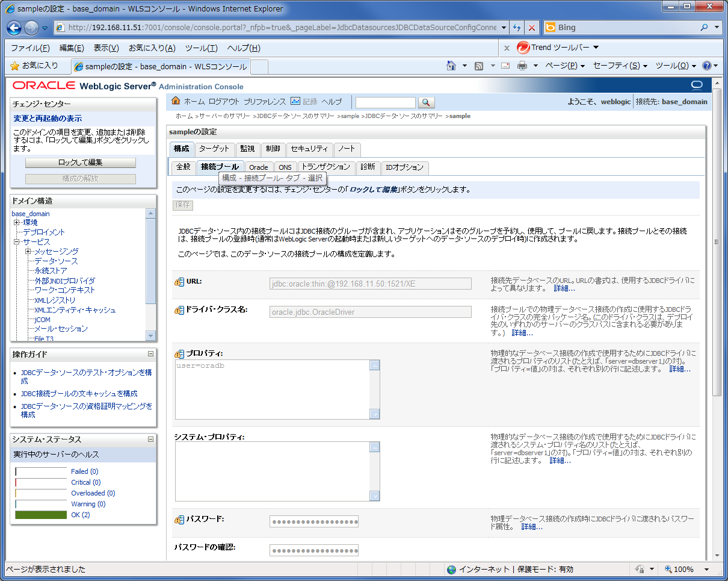This screenshot has height=581, width=728.
Task: Minimize the システム・ステータス panel
Action: [x=150, y=440]
